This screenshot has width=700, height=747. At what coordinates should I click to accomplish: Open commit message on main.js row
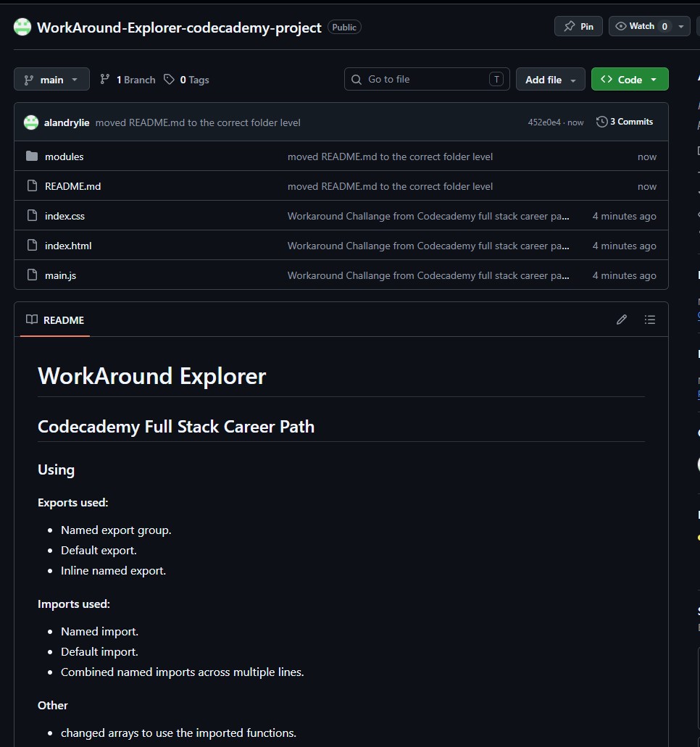tap(428, 275)
